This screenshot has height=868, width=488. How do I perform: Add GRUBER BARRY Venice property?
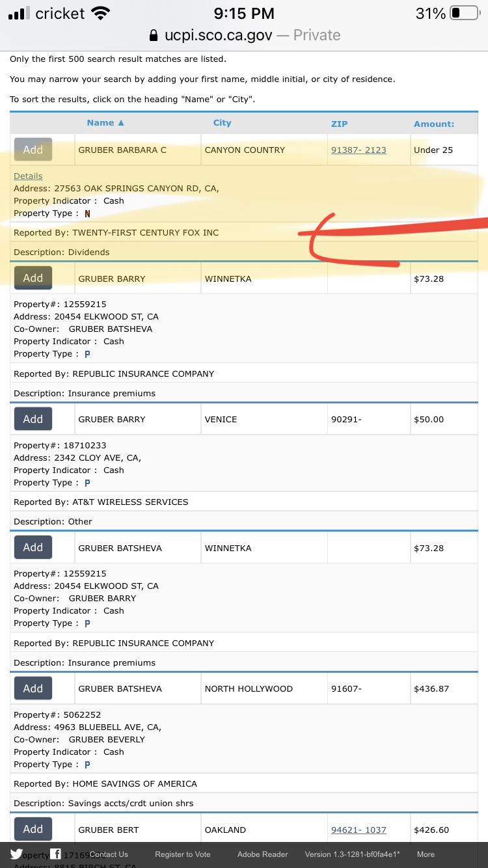click(x=33, y=419)
